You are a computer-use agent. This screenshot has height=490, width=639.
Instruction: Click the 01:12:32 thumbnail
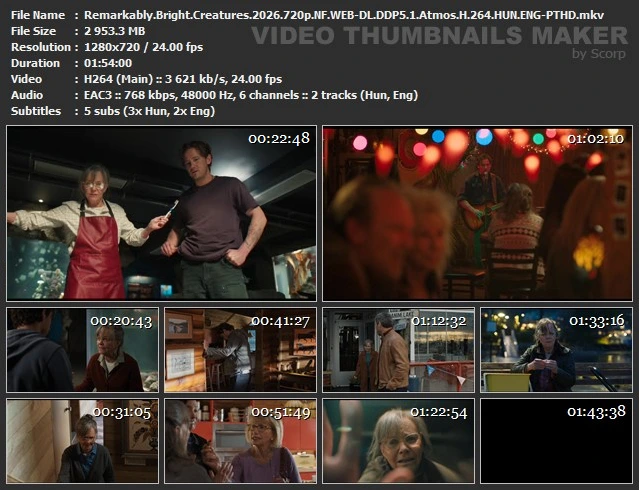tap(399, 350)
